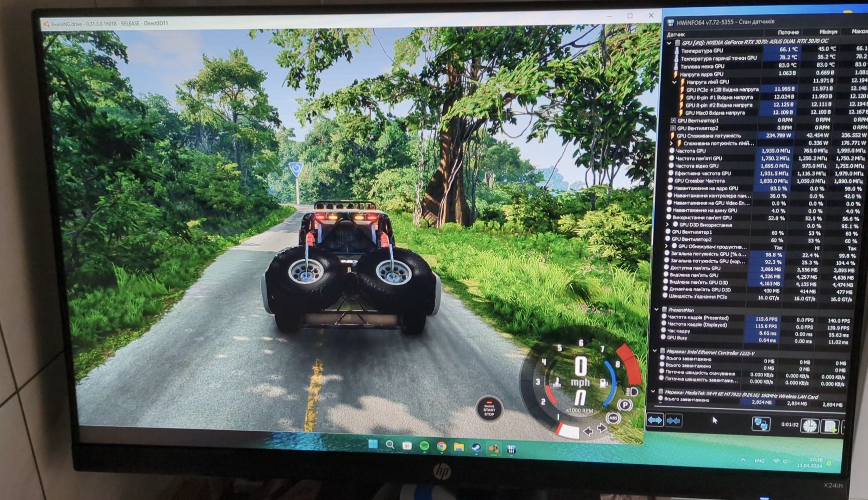Collapse Intel Ethernet Controller I225-V group
Screen dimensions: 868x500
pos(655,351)
